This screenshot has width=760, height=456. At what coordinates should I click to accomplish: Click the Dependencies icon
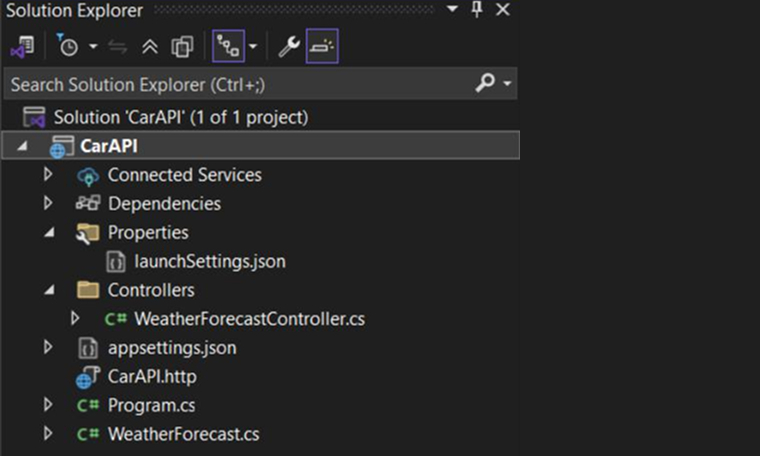[x=88, y=203]
